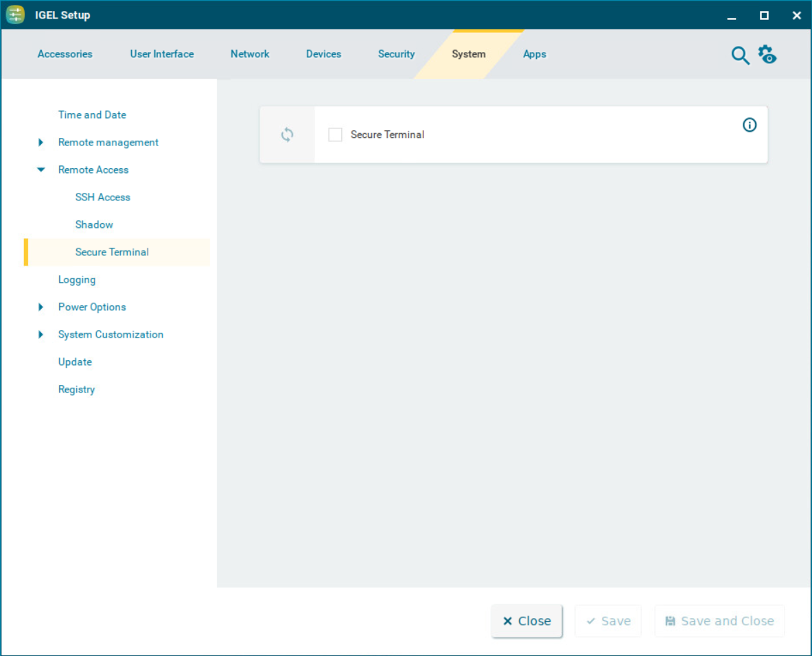
Task: Click the info icon for Secure Terminal
Action: (x=750, y=125)
